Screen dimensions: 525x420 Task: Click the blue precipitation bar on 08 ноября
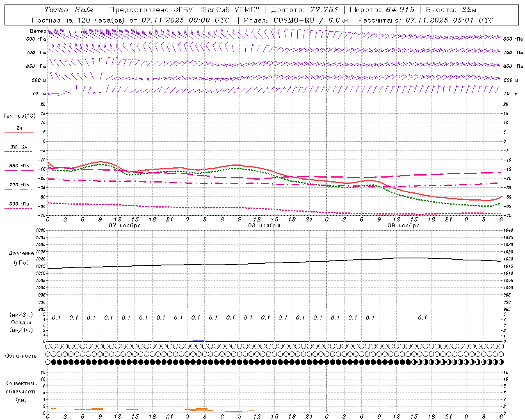point(199,341)
